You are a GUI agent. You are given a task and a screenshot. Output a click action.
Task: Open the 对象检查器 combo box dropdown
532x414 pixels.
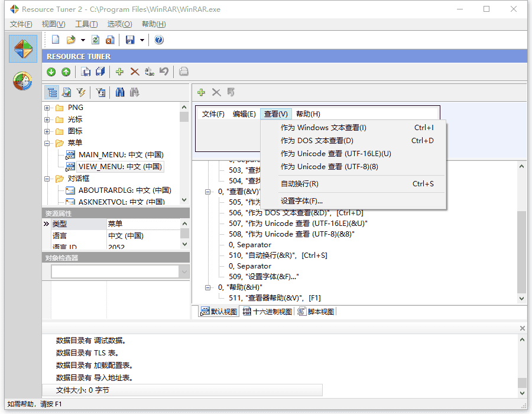click(x=184, y=272)
